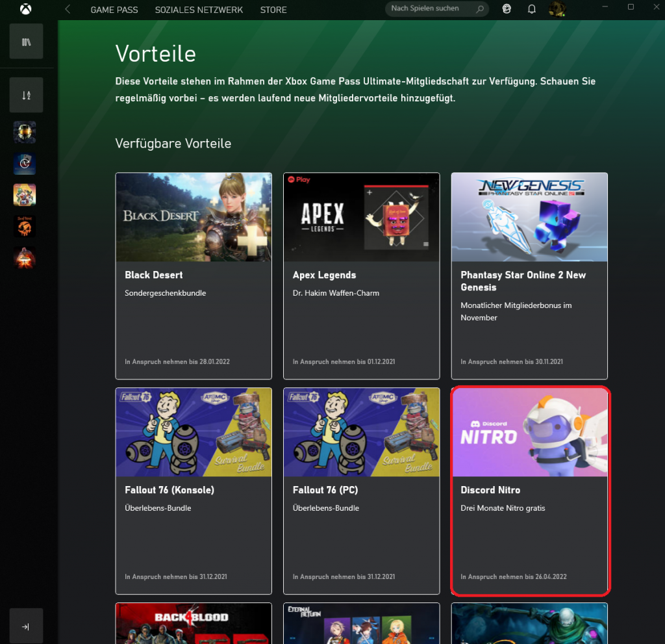Open the GAME PASS tab
This screenshot has height=644, width=665.
(x=114, y=10)
